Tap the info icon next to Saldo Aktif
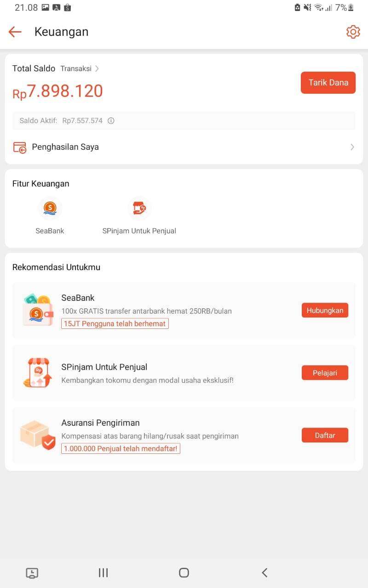This screenshot has height=588, width=368. pyautogui.click(x=111, y=121)
